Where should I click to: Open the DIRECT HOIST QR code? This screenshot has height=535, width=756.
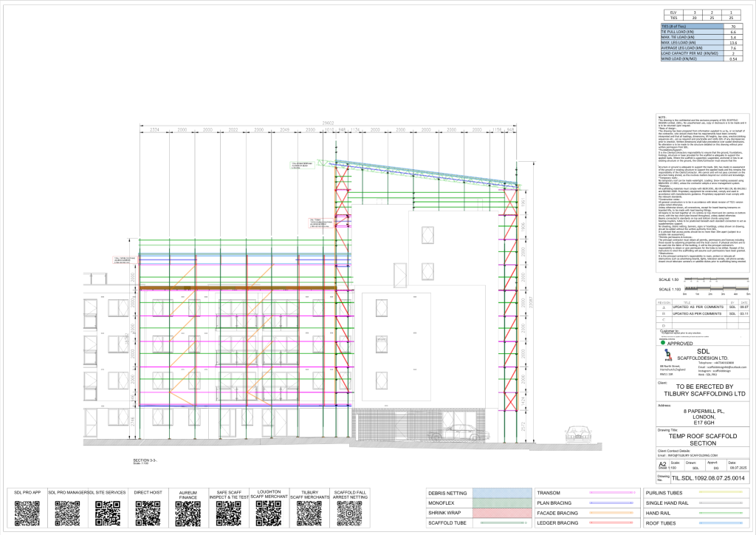[x=148, y=514]
